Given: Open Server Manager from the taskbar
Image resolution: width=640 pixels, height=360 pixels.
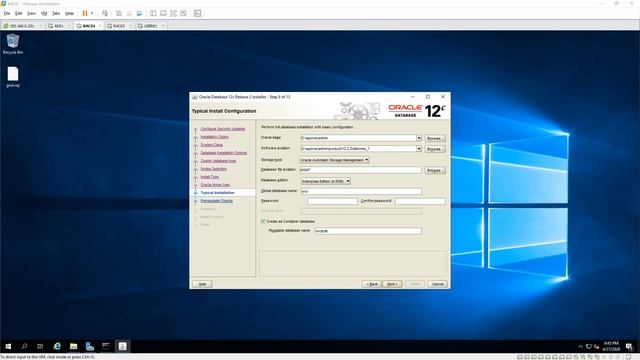Looking at the screenshot, I should [x=90, y=347].
